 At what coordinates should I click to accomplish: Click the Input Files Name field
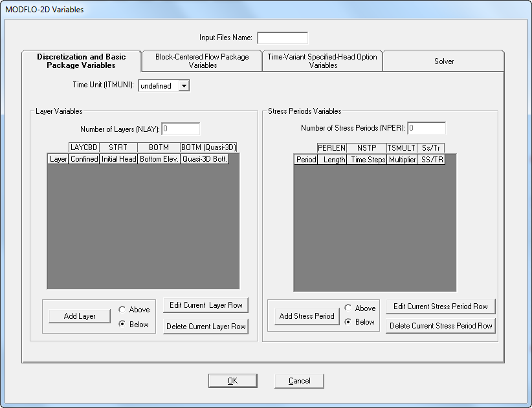point(282,38)
